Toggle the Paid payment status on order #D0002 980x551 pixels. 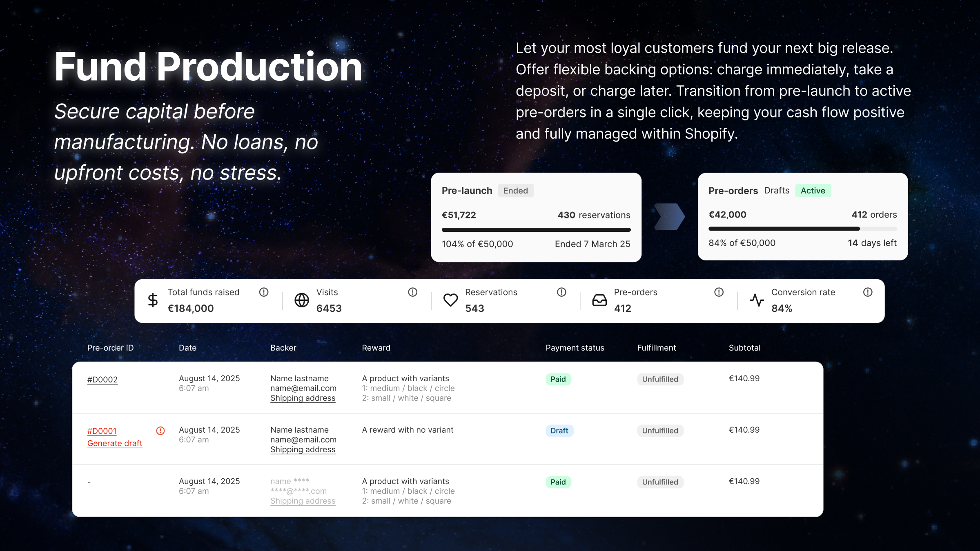pos(558,379)
